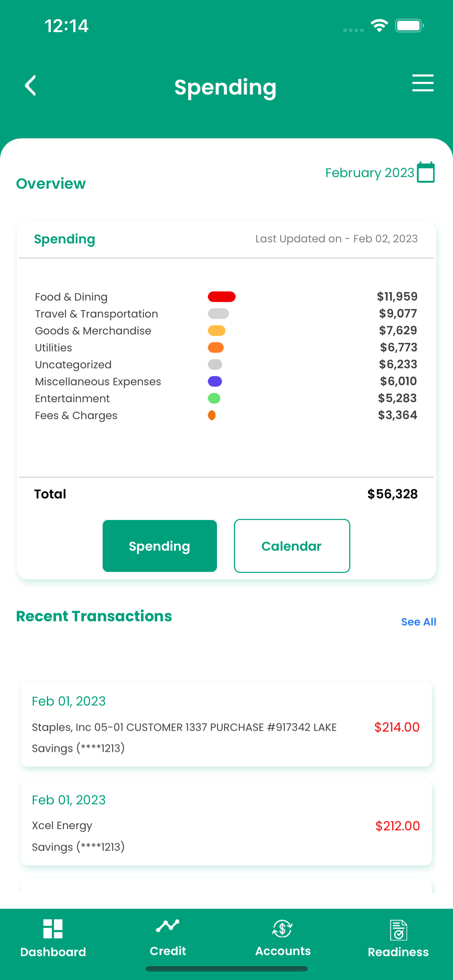
Task: Tap the back arrow icon
Action: pyautogui.click(x=31, y=85)
